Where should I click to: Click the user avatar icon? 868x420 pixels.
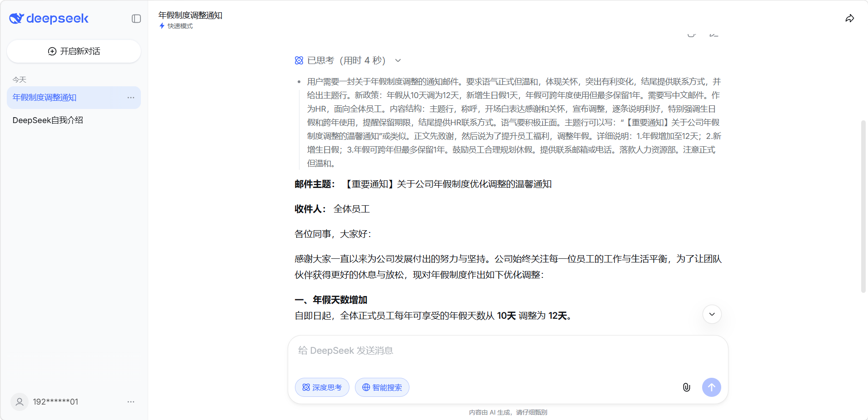click(x=20, y=402)
